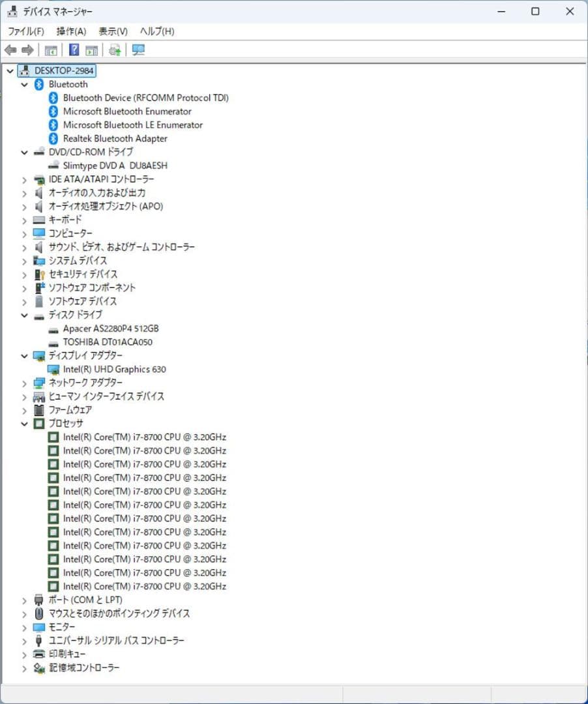This screenshot has height=704, width=588.
Task: Click the Help toolbar icon
Action: [73, 50]
